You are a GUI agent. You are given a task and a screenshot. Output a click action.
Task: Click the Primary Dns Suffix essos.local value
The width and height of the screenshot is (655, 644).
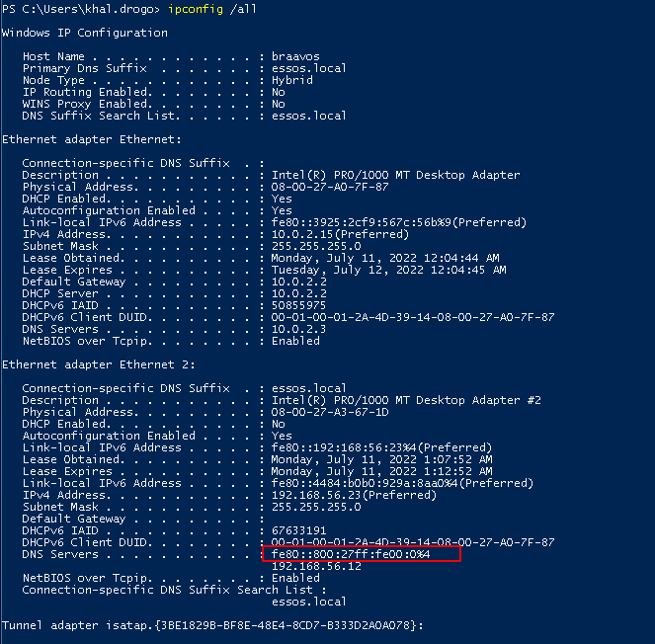point(308,68)
